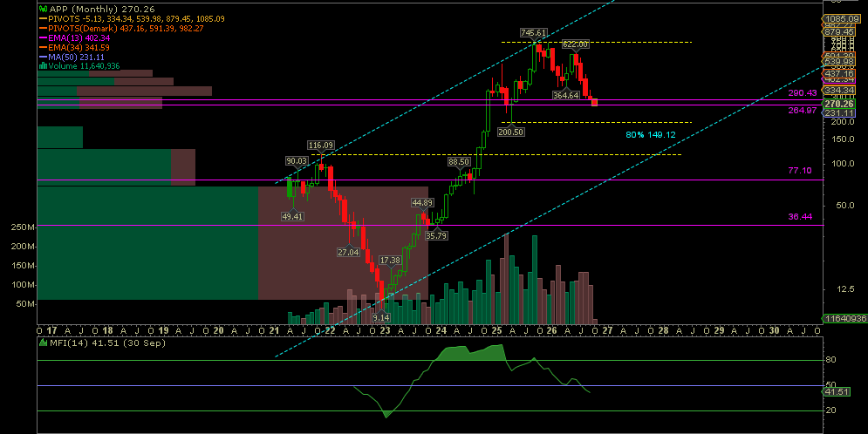Click the cyan 80% 149.12 label
868x434 pixels.
[651, 134]
